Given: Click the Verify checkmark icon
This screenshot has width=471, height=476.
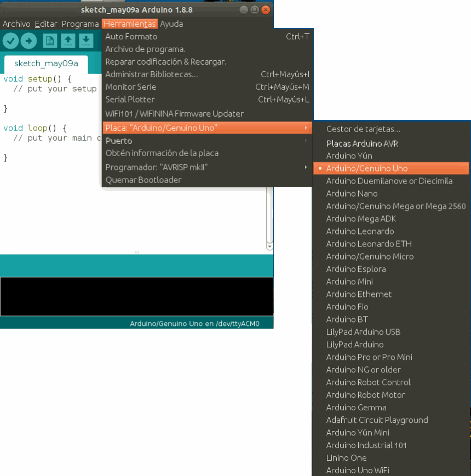Looking at the screenshot, I should tap(10, 41).
